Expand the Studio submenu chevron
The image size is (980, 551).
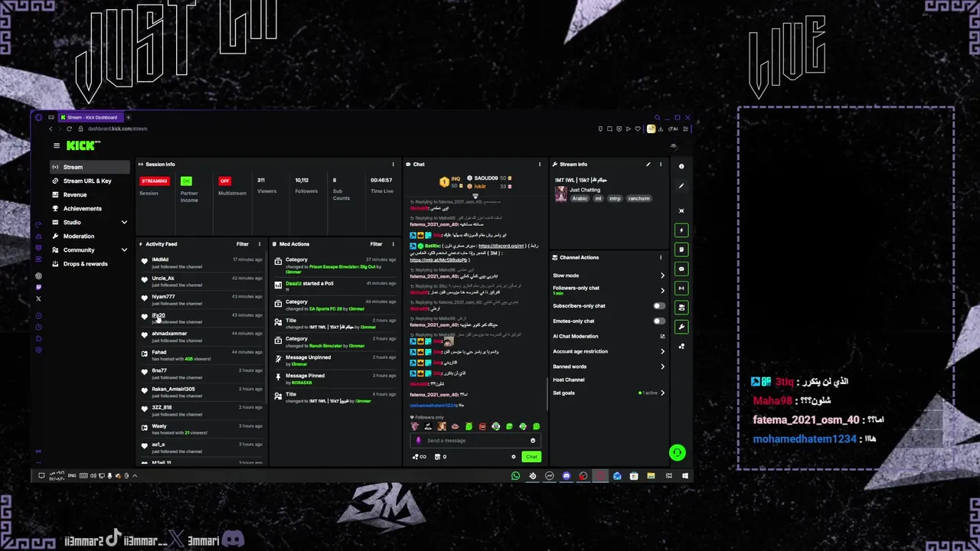pos(124,222)
